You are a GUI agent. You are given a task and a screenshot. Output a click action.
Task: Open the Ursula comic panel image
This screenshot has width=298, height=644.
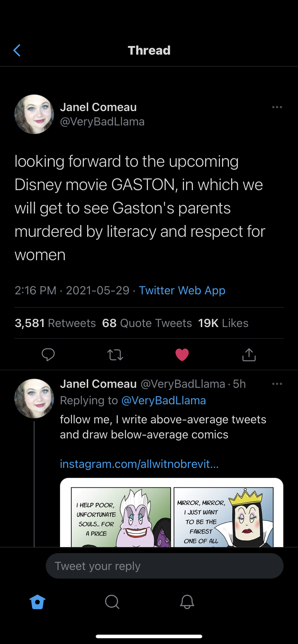(121, 517)
